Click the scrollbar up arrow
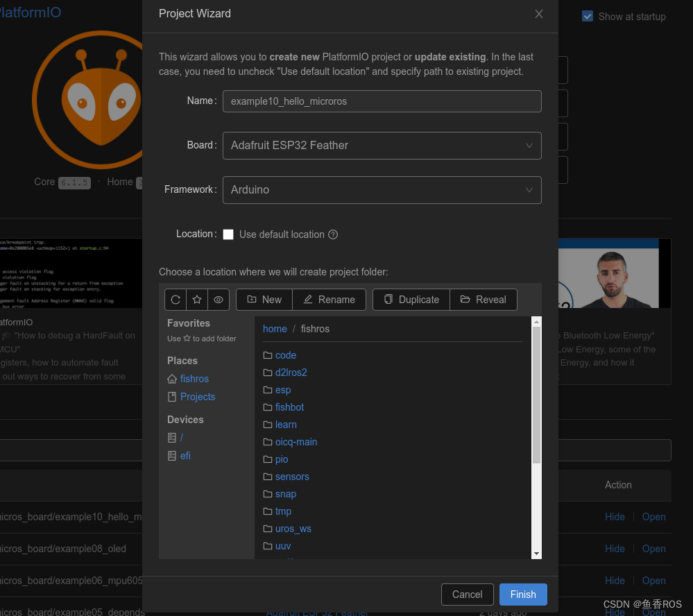 [536, 322]
